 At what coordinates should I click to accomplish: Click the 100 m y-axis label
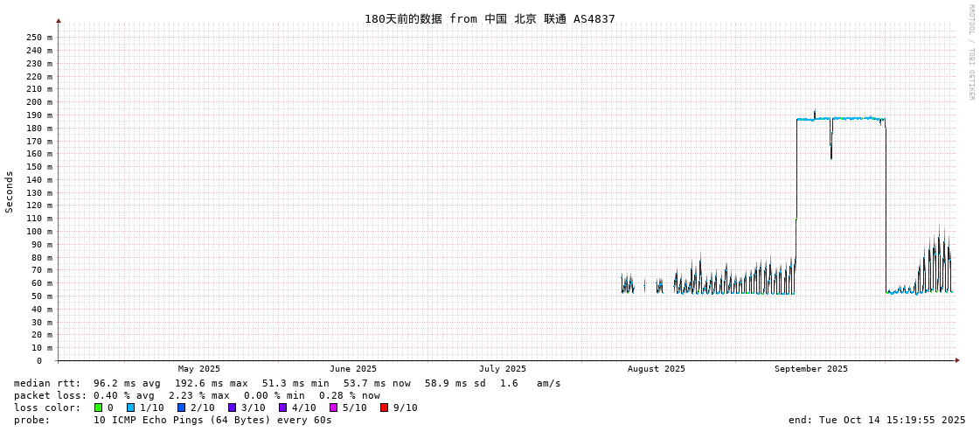[x=38, y=232]
